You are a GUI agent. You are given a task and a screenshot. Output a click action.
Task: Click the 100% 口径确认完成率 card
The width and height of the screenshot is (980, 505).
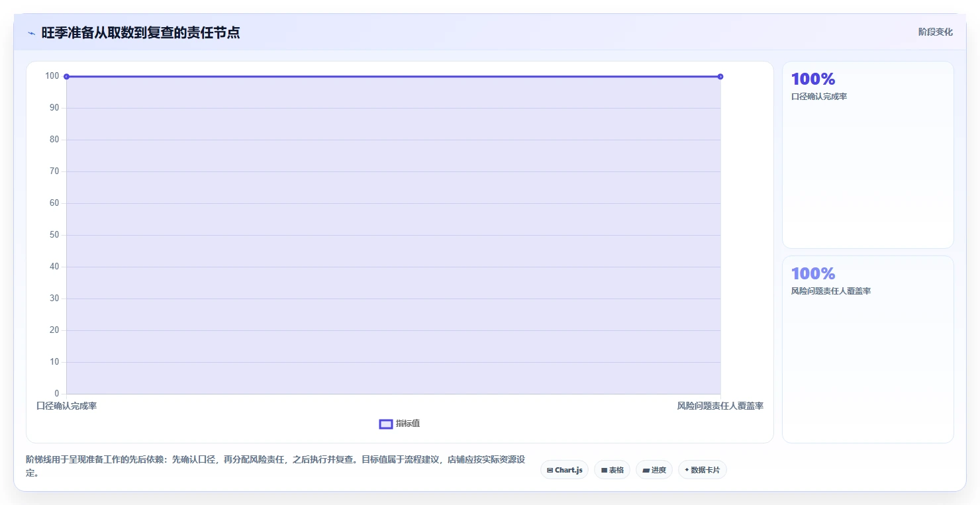coord(867,155)
